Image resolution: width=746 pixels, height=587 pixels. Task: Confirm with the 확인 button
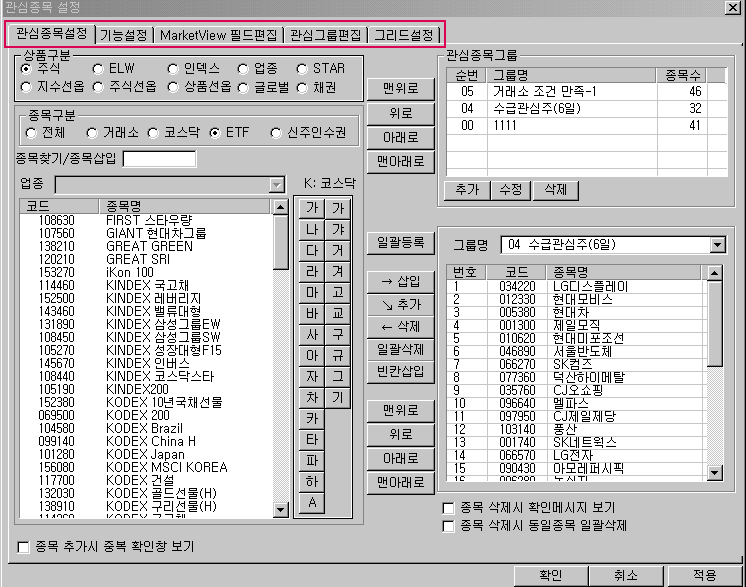tap(550, 576)
